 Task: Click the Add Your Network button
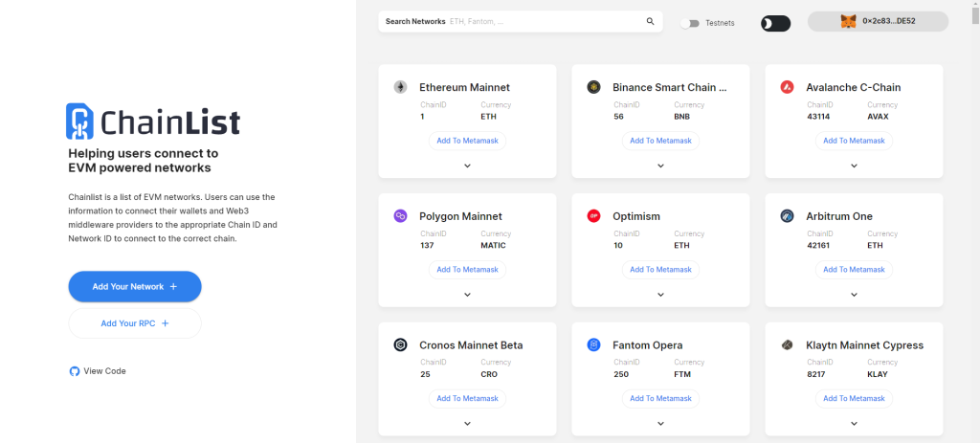(x=135, y=287)
